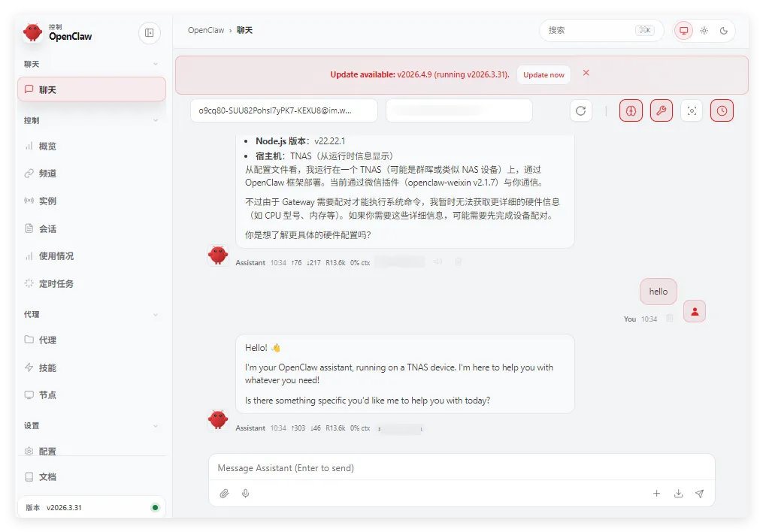Toggle the clock scheduled-jobs icon button

click(x=722, y=111)
